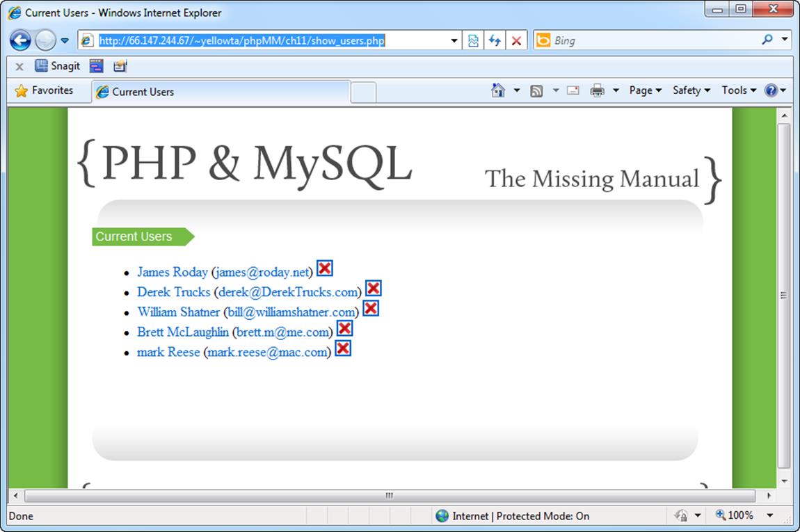Open a new blank tab
The width and height of the screenshot is (800, 532).
click(x=363, y=92)
